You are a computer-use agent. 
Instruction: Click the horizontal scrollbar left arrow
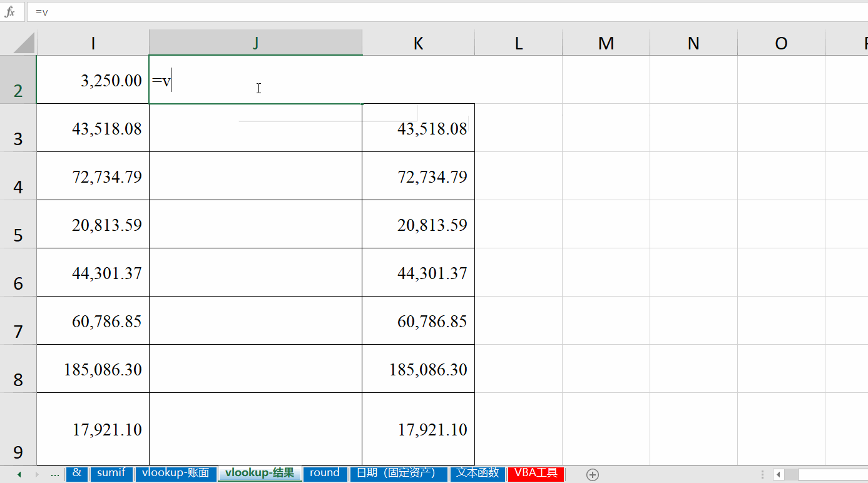coord(779,474)
